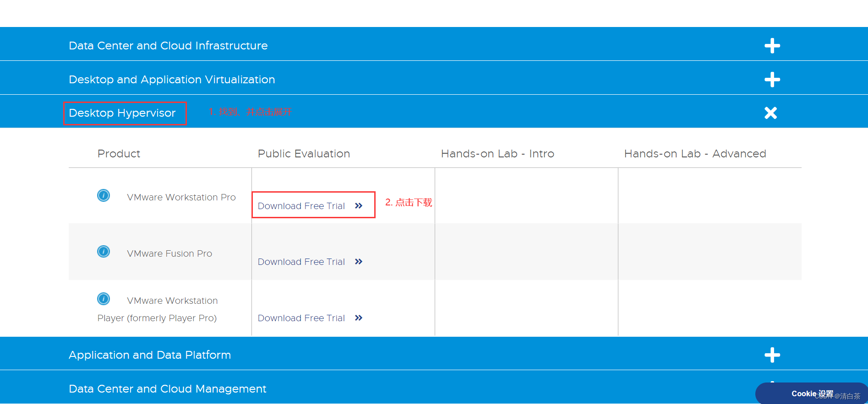Click info icon for VMware Workstation Pro
The height and width of the screenshot is (404, 868).
pos(104,195)
